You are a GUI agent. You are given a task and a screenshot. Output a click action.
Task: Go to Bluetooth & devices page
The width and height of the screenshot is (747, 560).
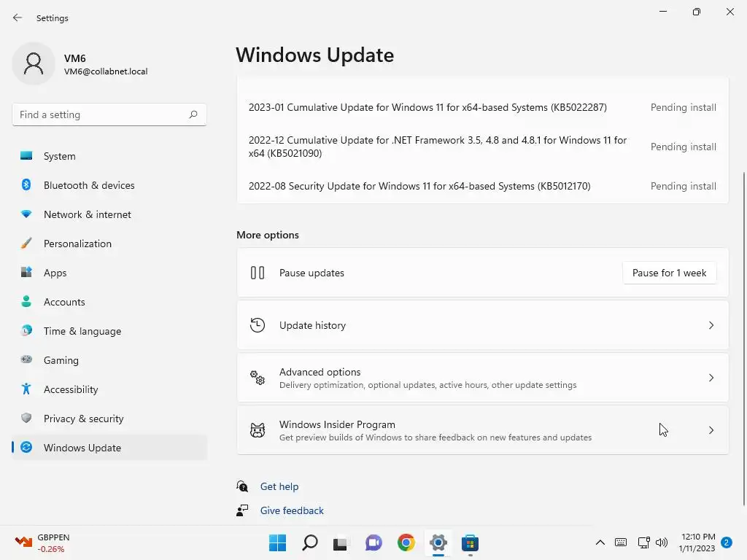coord(109,184)
